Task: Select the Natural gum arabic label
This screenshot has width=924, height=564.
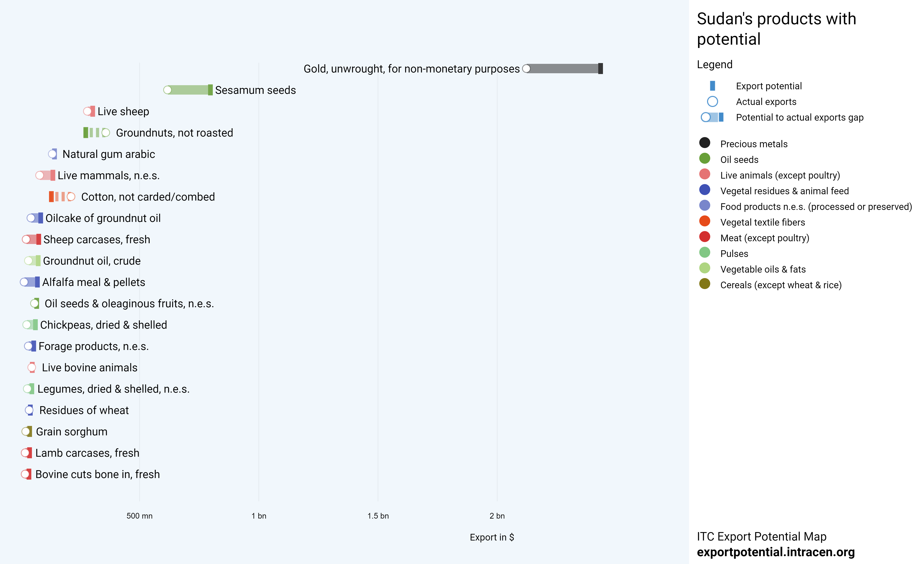Action: tap(109, 154)
